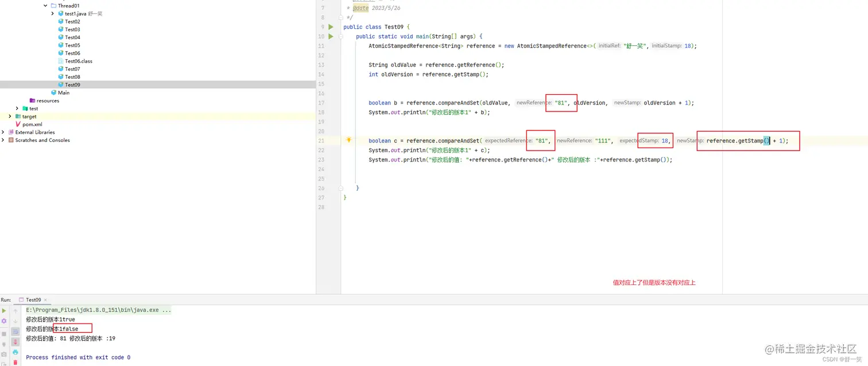Open pom.xml in project tree
Screen dimensions: 868x366
[32, 124]
